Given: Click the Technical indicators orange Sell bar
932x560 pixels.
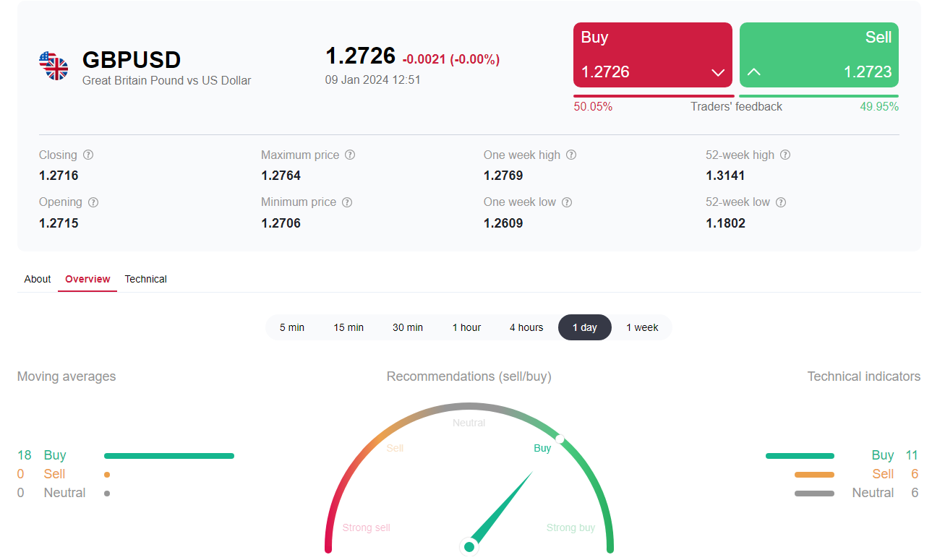Looking at the screenshot, I should tap(814, 475).
